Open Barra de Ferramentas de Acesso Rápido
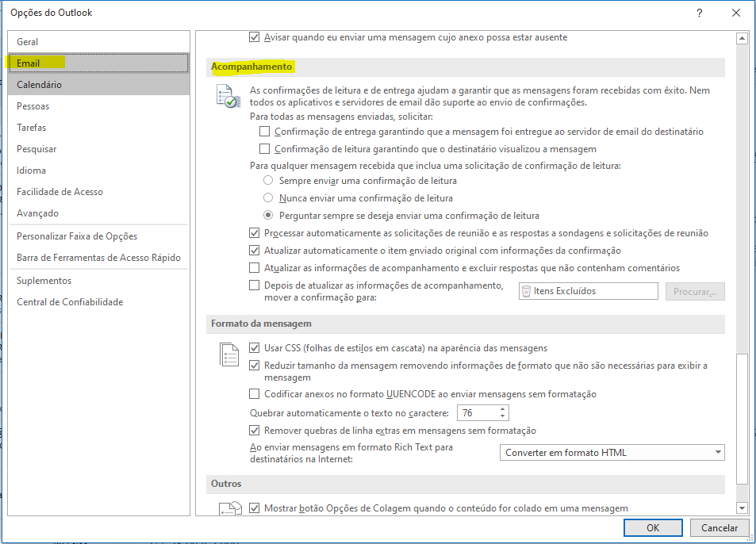This screenshot has width=756, height=544. (x=99, y=258)
